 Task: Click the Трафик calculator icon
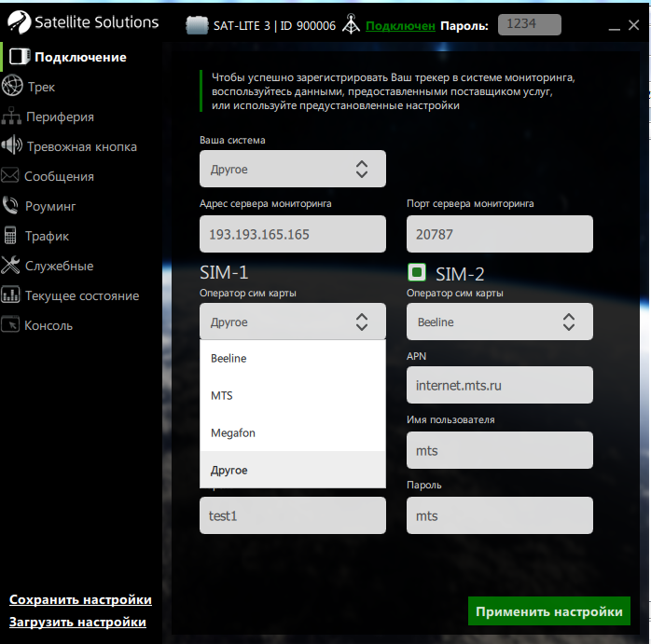[x=10, y=236]
